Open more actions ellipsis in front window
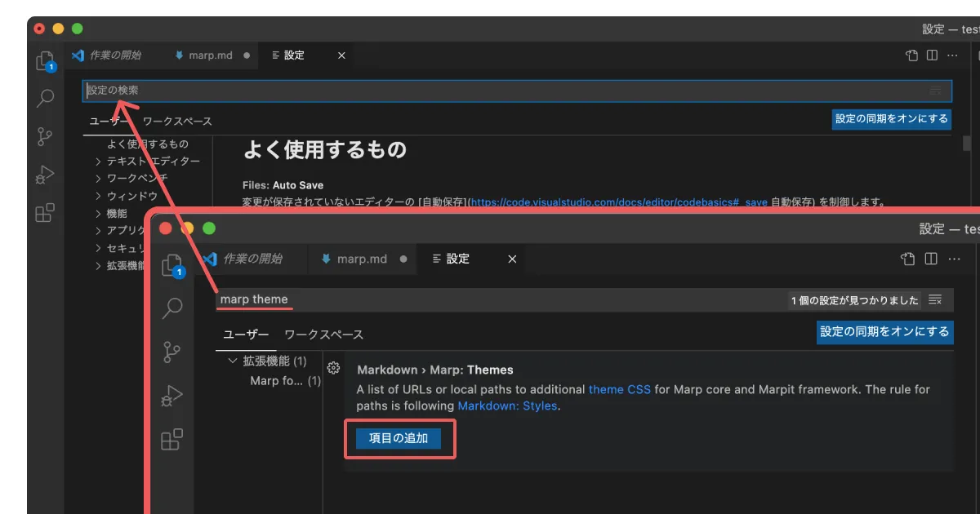This screenshot has width=980, height=514. [955, 259]
